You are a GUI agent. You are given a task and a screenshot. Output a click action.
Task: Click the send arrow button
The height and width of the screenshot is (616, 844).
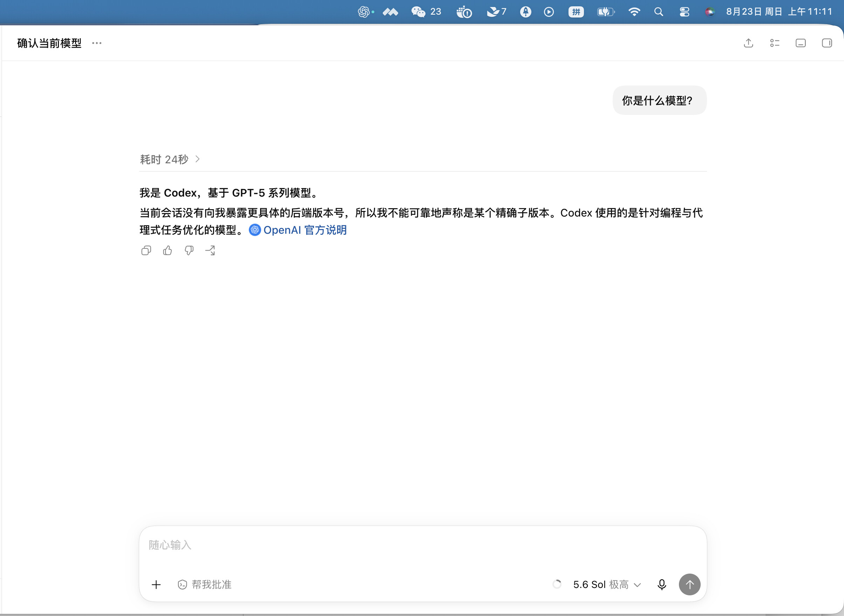(689, 585)
